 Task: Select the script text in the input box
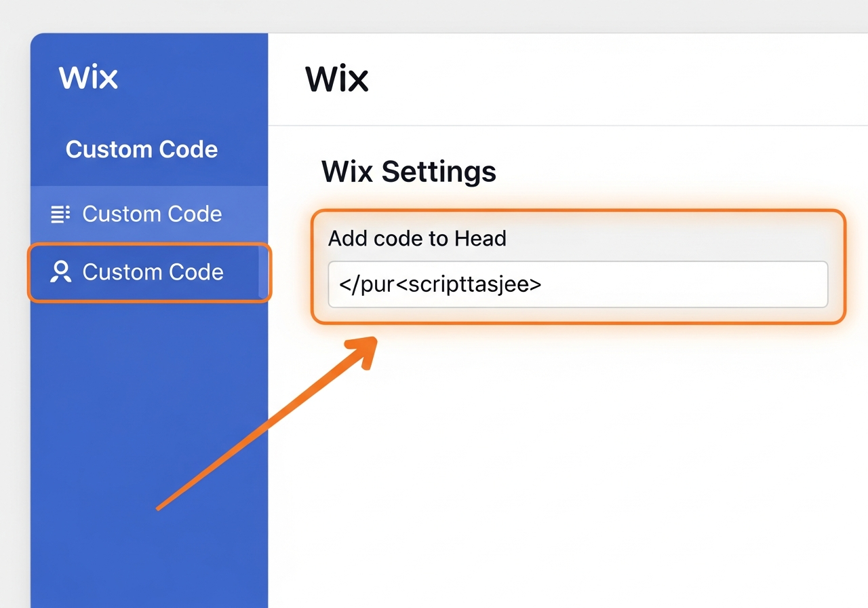439,284
